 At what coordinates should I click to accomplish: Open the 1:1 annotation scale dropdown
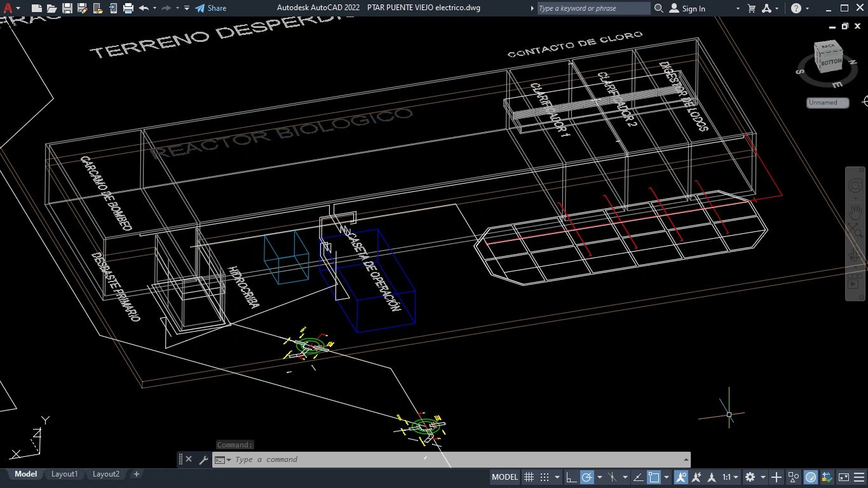(729, 477)
